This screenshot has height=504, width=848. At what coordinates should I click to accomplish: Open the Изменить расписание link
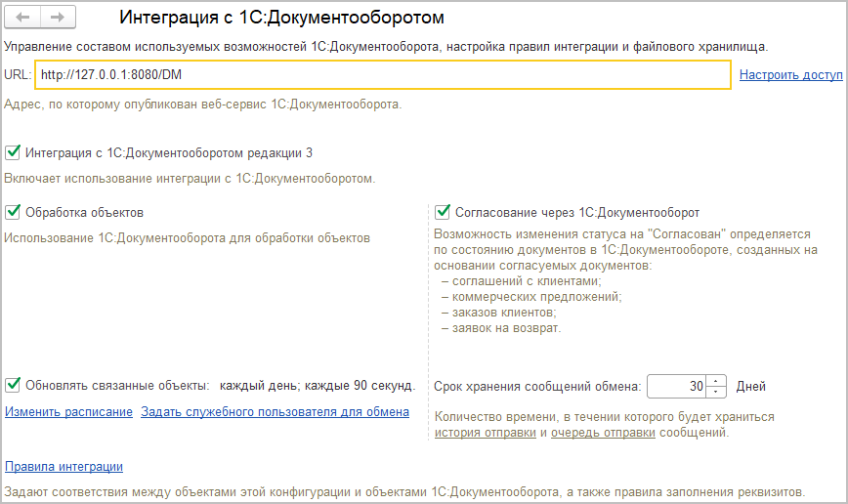68,412
